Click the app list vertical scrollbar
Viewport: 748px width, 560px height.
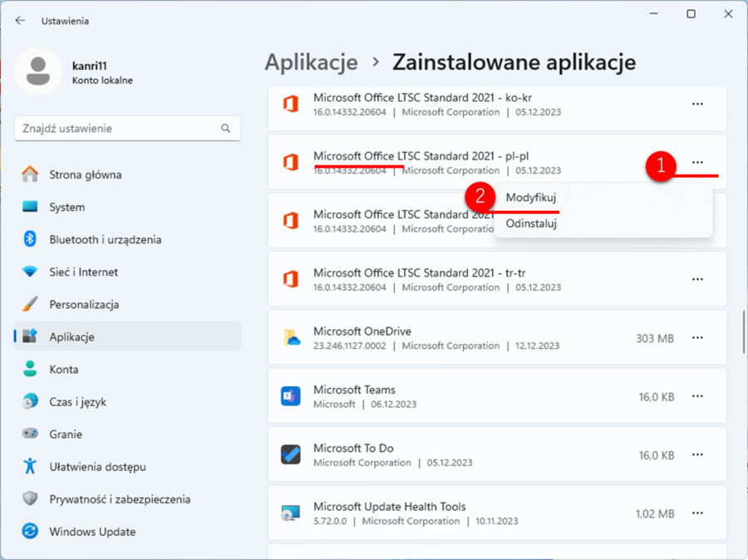click(743, 332)
